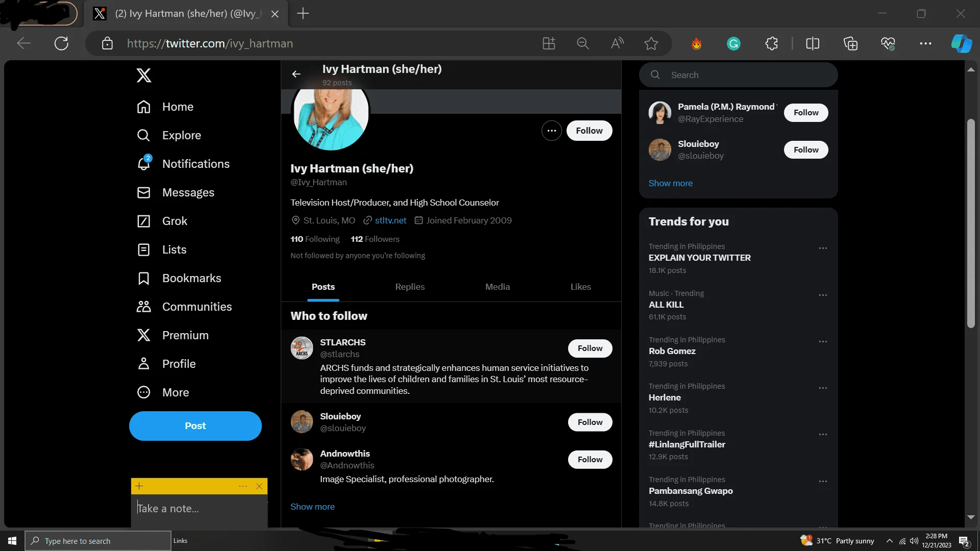Viewport: 980px width, 551px height.
Task: Click the Grammarly extension icon
Action: point(733,43)
